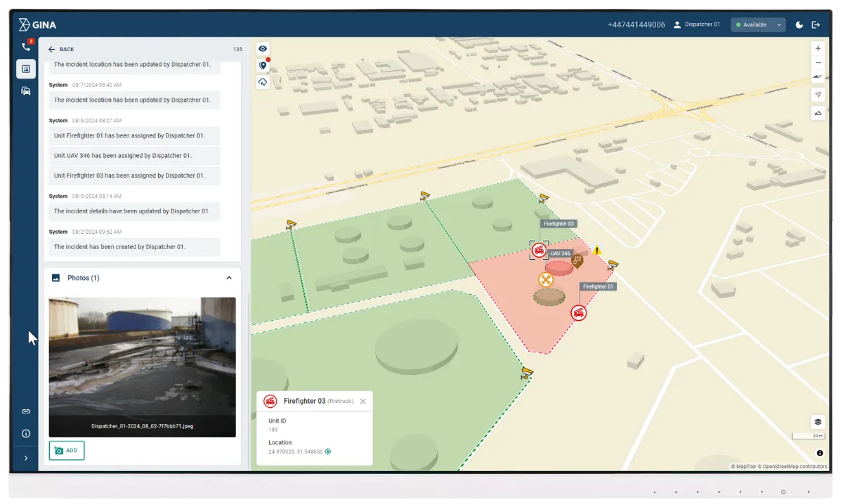The height and width of the screenshot is (504, 843).
Task: Toggle the terrain view map button
Action: tap(818, 112)
